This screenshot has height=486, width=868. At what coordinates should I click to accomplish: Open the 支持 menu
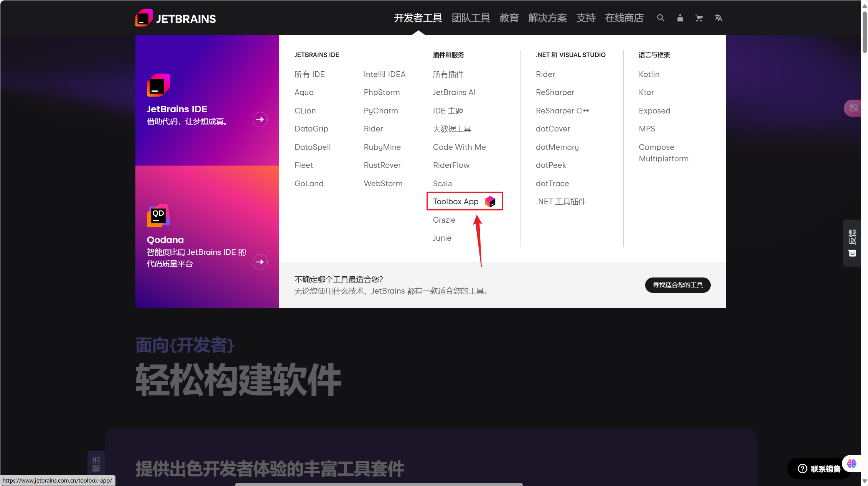coord(586,18)
